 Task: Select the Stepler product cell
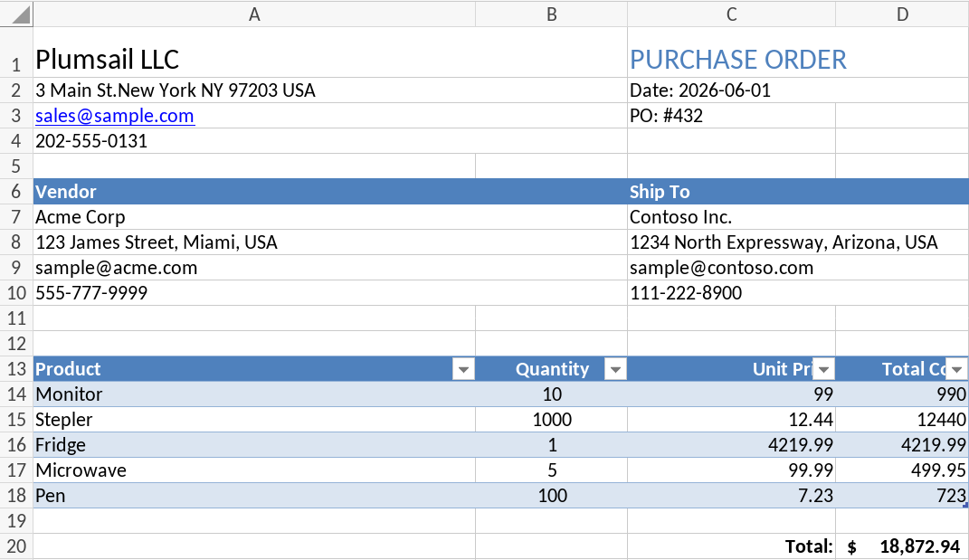pyautogui.click(x=254, y=420)
